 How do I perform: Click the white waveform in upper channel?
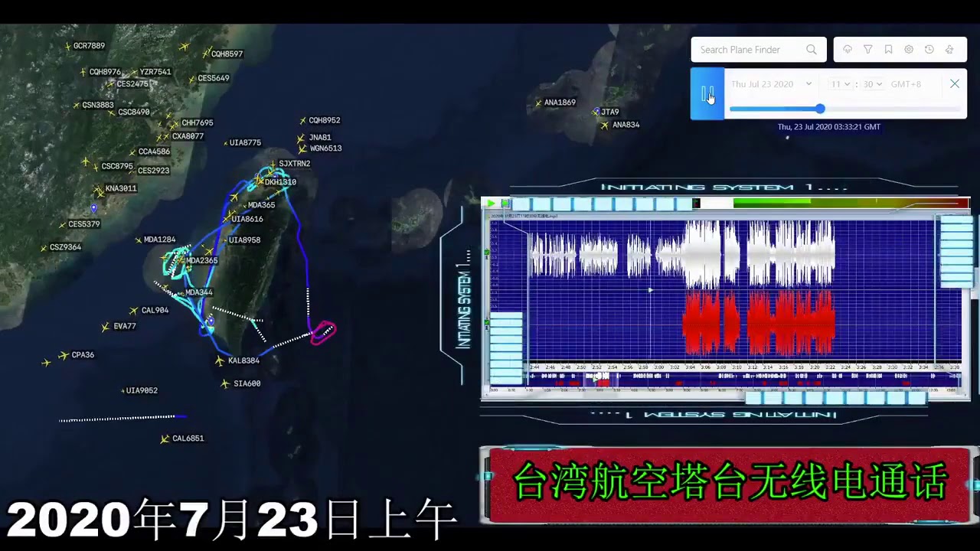point(683,254)
